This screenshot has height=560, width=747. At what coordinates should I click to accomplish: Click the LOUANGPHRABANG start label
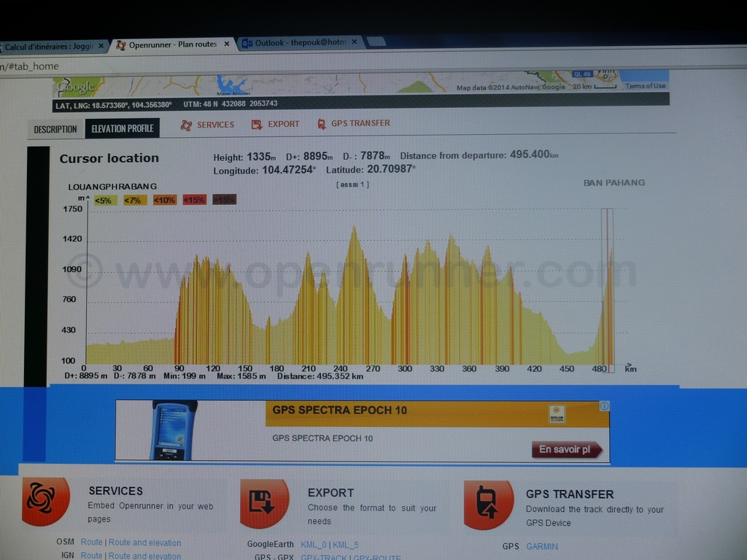click(112, 187)
